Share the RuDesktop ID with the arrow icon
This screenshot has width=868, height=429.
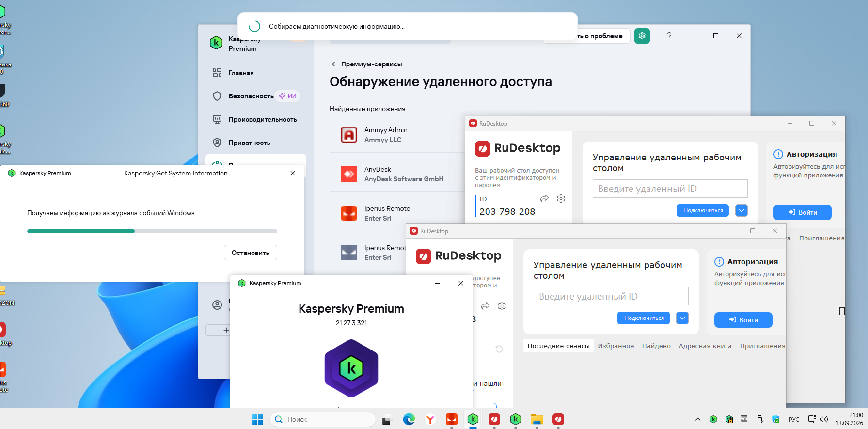545,199
